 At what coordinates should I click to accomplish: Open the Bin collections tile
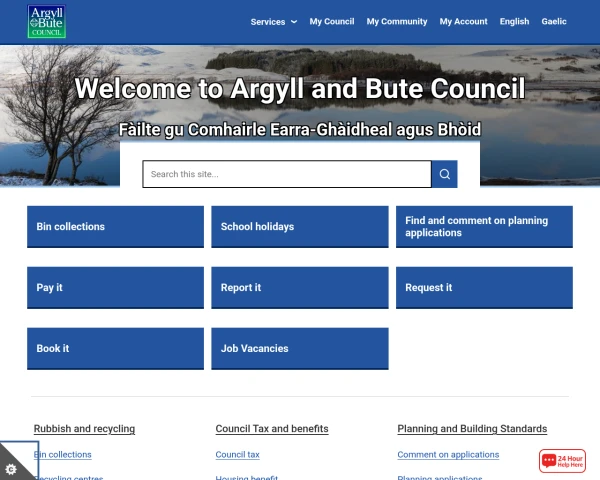tap(115, 227)
